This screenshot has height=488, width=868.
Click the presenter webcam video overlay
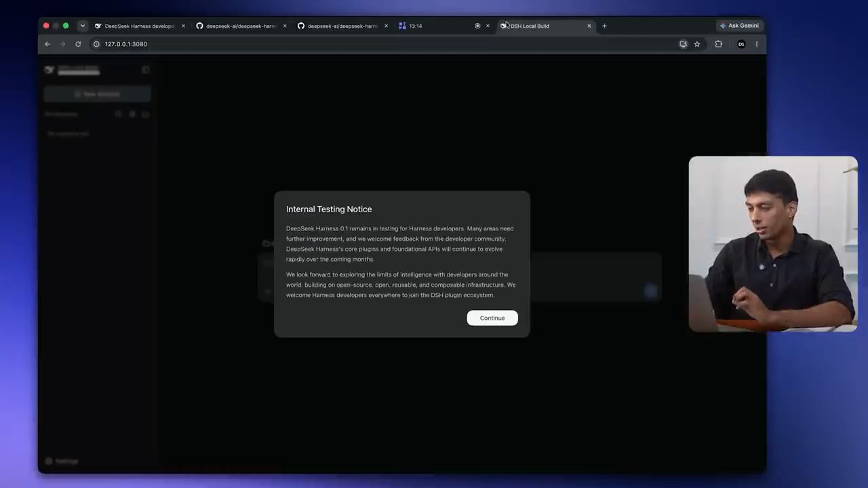point(773,244)
